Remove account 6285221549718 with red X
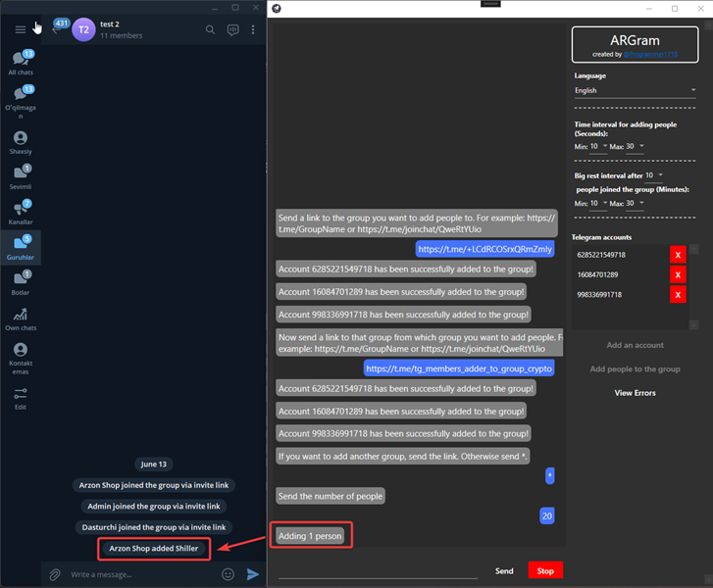The image size is (713, 588). (678, 255)
